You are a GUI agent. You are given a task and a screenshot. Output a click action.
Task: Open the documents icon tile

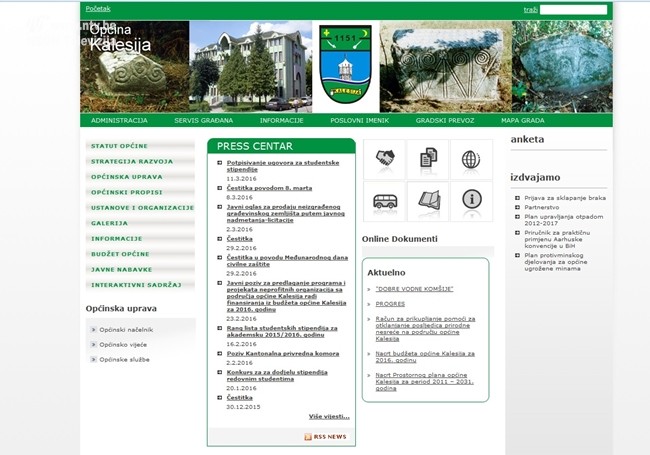click(428, 159)
